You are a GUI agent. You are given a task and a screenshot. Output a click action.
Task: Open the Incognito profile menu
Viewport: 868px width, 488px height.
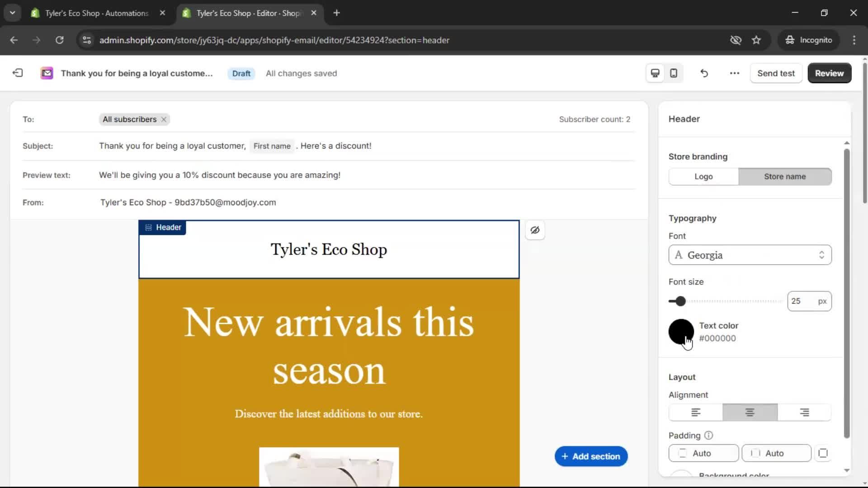coord(809,40)
